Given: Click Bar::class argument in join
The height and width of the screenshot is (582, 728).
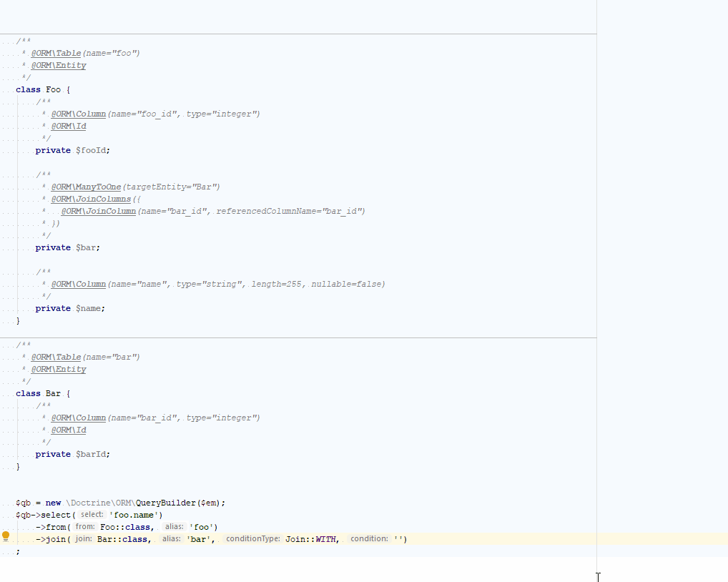Looking at the screenshot, I should point(122,539).
